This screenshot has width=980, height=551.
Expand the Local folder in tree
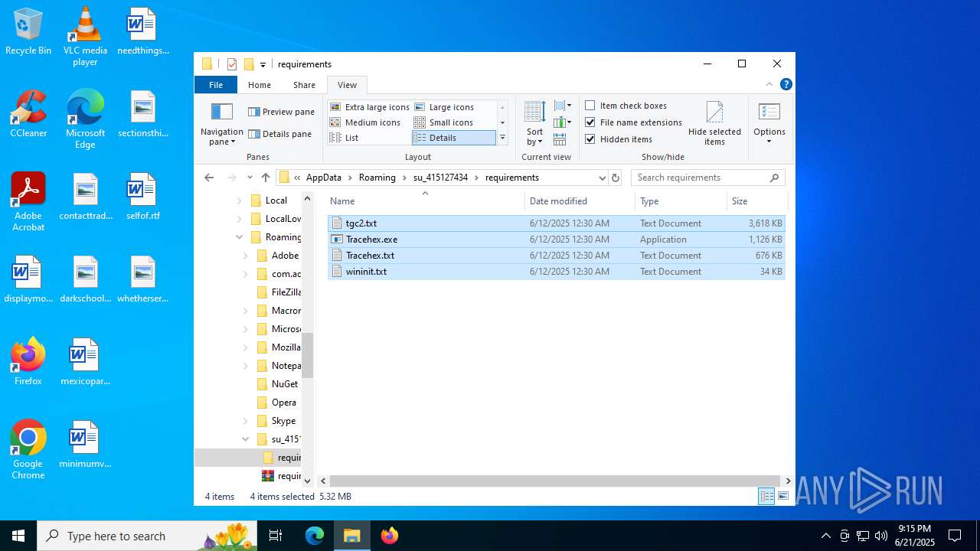240,201
